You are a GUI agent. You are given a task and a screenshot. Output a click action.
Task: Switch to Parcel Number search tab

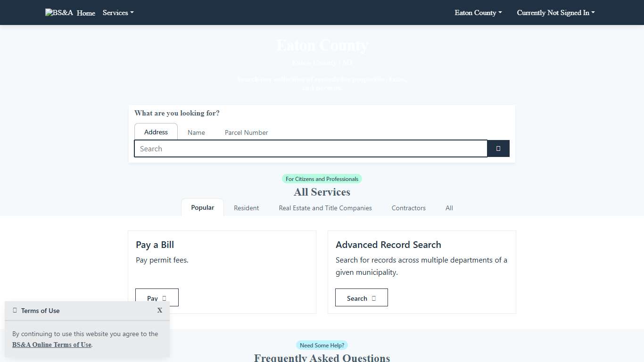coord(246,132)
